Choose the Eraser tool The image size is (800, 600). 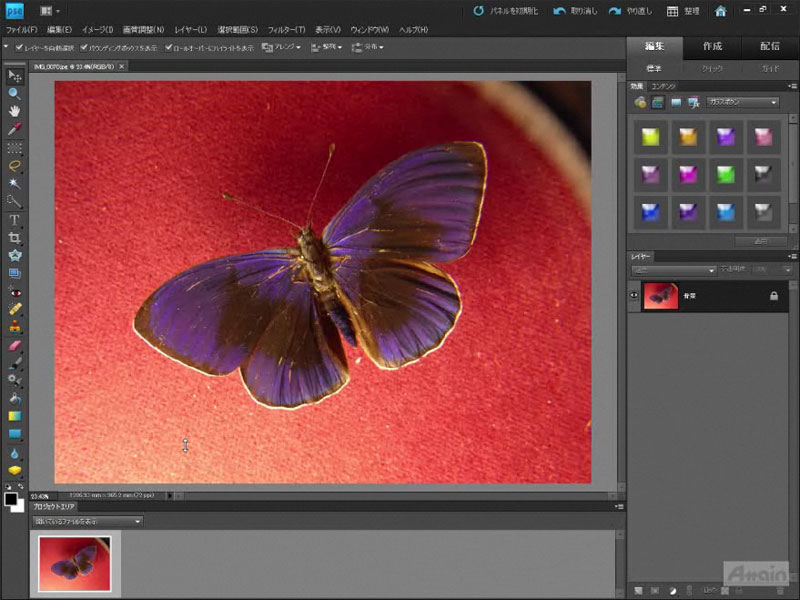coord(14,344)
